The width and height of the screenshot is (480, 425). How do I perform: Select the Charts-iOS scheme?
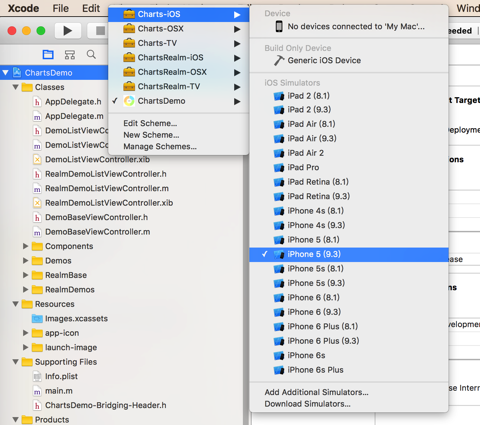click(179, 14)
